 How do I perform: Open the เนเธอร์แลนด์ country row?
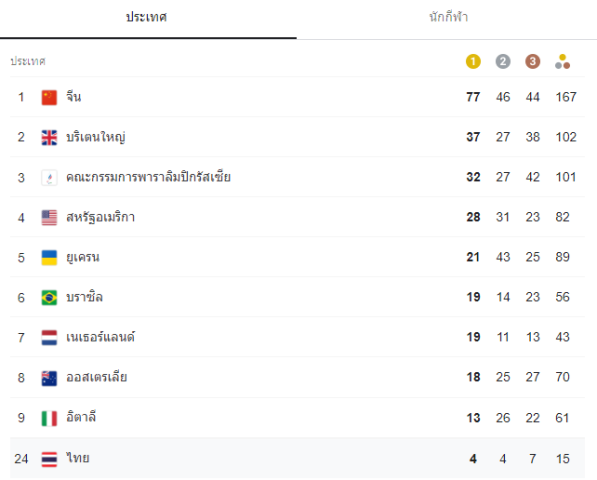(x=297, y=337)
